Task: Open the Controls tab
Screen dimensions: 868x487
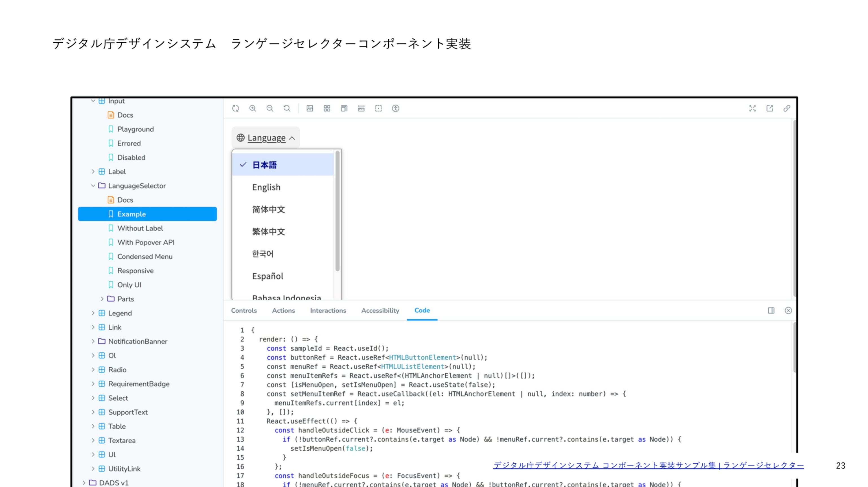Action: click(244, 310)
